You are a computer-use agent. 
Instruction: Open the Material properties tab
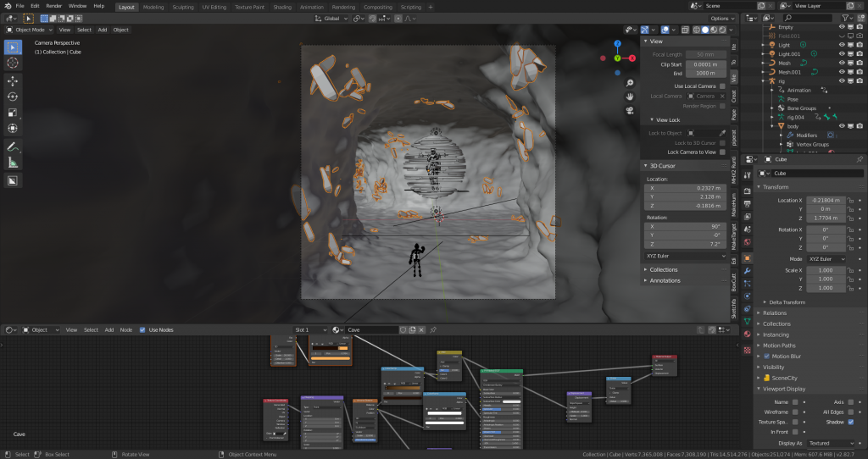pyautogui.click(x=748, y=334)
